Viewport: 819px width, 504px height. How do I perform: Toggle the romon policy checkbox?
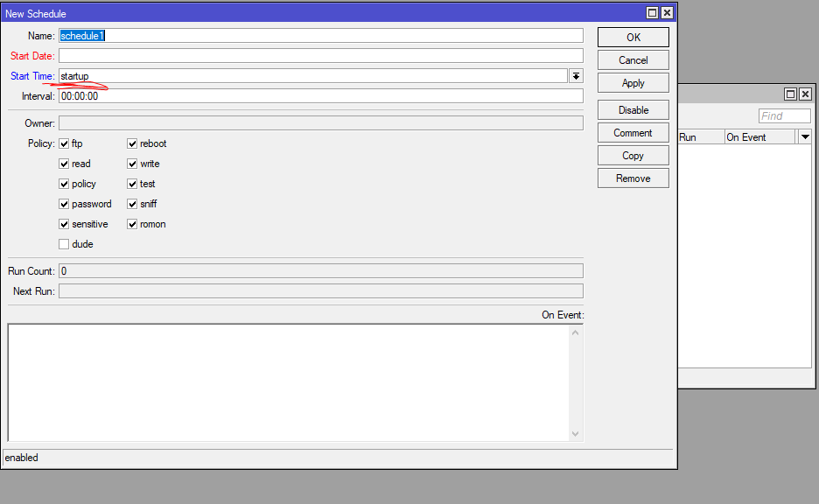(x=132, y=224)
